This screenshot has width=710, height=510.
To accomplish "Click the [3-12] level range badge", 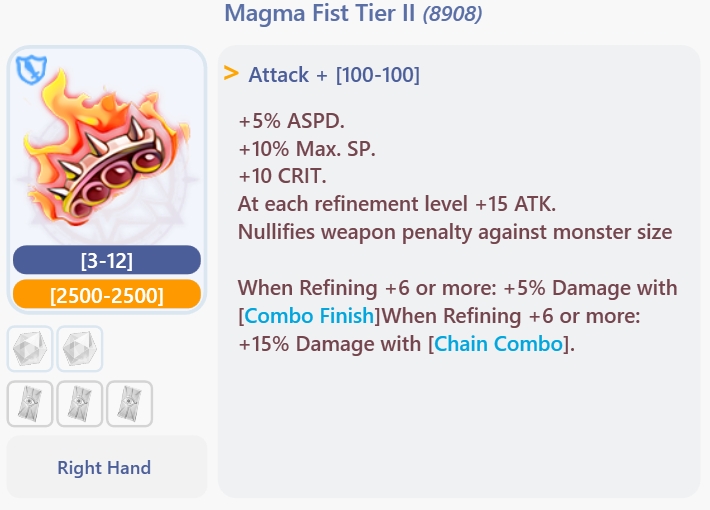I will click(x=107, y=260).
